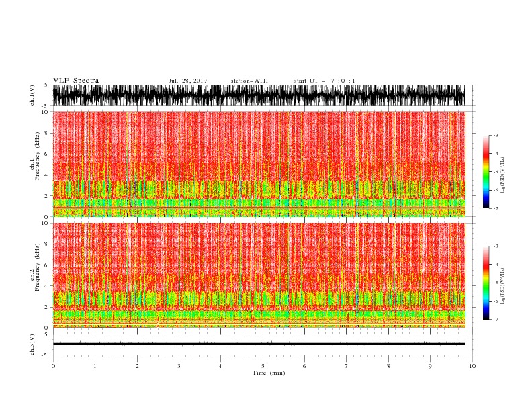Click the "-5" tick on ch.1 color bar
The image size is (532, 411).
(x=496, y=172)
